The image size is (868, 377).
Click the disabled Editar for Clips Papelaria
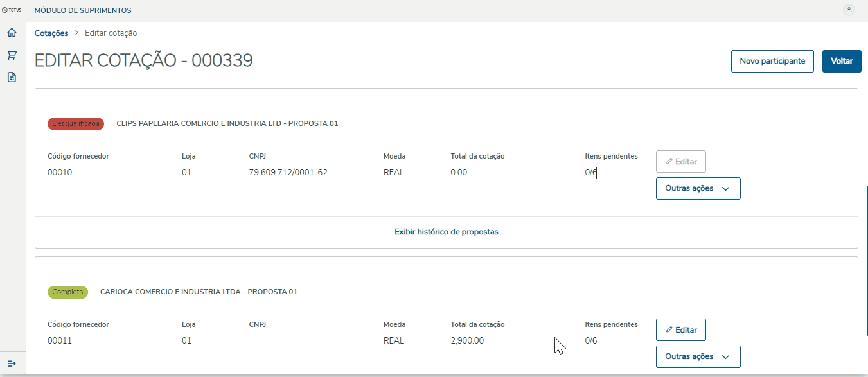point(680,162)
